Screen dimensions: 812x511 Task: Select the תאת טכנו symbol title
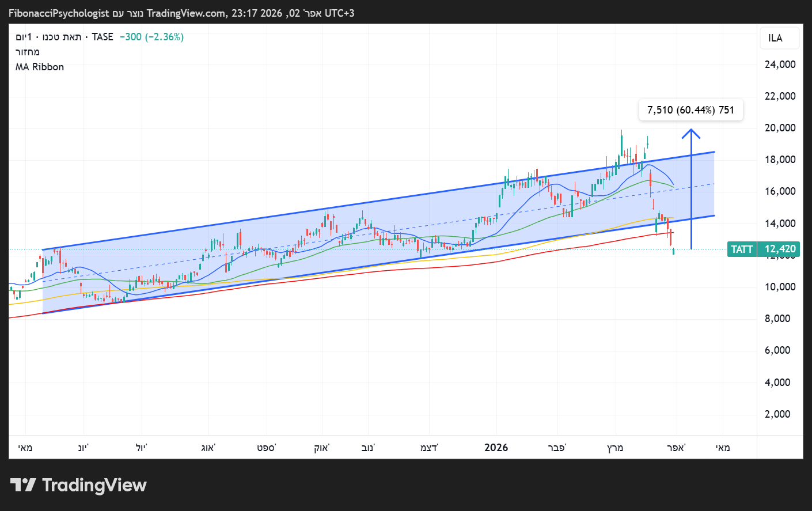[62, 37]
